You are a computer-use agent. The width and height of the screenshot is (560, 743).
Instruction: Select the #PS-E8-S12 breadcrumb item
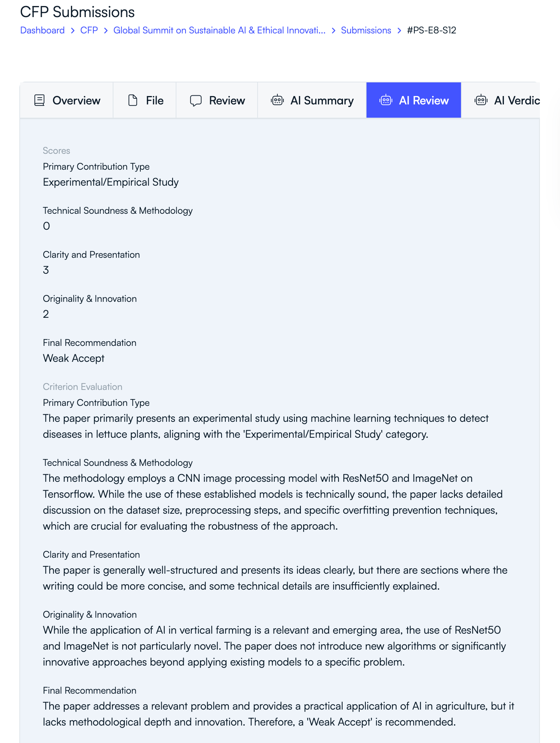coord(431,30)
